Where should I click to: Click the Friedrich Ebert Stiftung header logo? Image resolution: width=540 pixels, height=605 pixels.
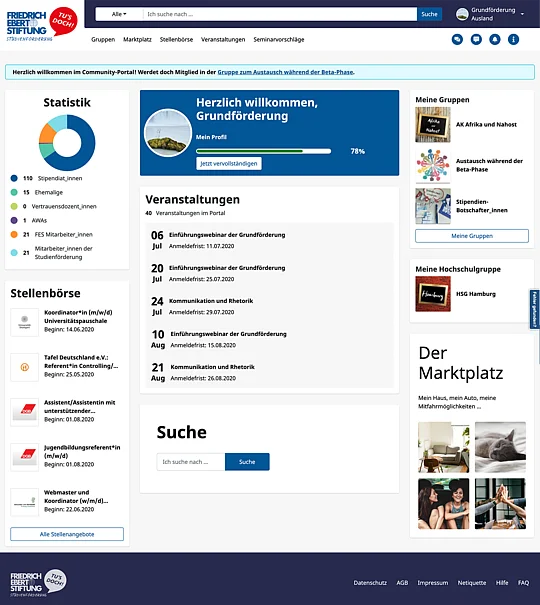[x=42, y=24]
